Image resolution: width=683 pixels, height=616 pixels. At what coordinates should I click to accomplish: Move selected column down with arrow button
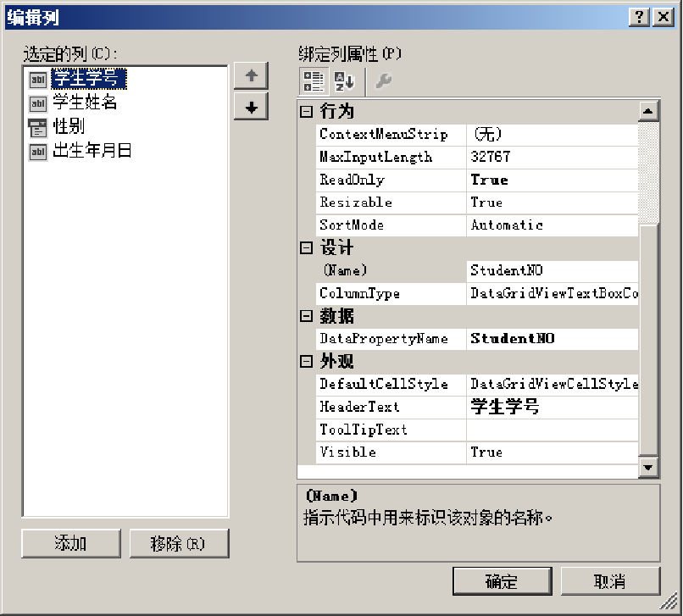coord(251,107)
